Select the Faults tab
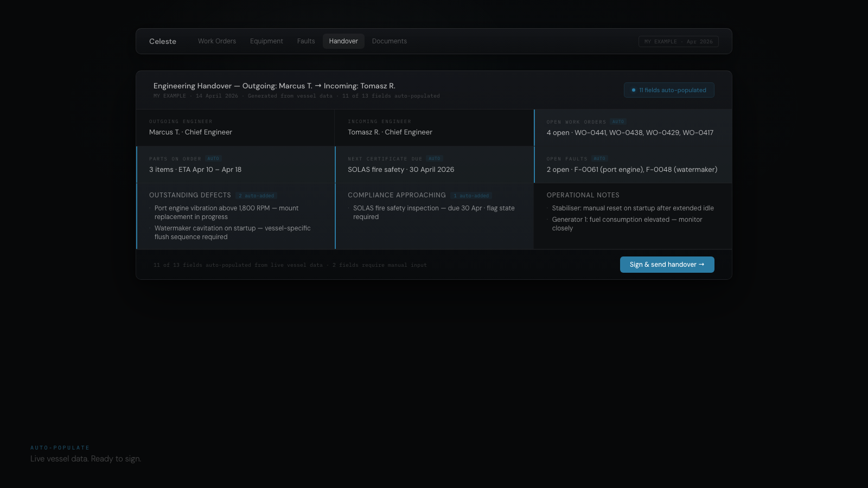This screenshot has width=868, height=488. point(305,41)
